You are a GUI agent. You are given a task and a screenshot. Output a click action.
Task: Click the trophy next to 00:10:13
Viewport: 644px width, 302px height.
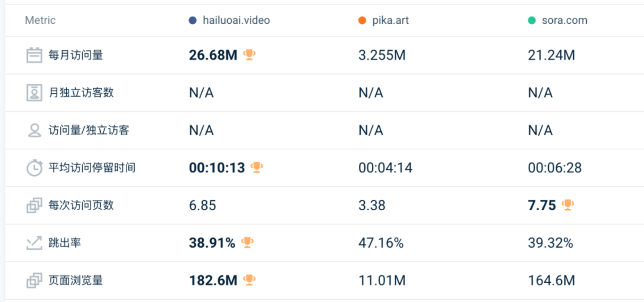pyautogui.click(x=256, y=168)
